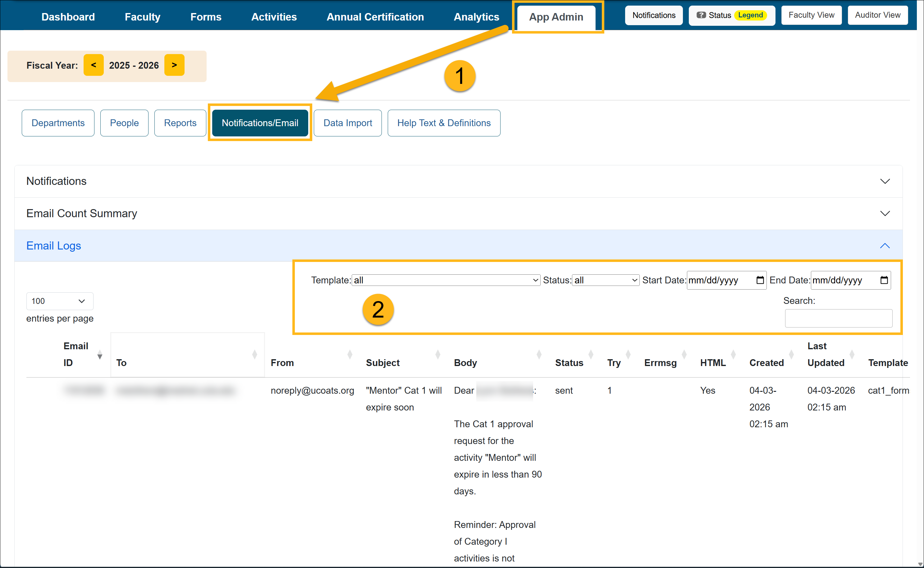
Task: Open the Status Legend help button
Action: pos(731,15)
